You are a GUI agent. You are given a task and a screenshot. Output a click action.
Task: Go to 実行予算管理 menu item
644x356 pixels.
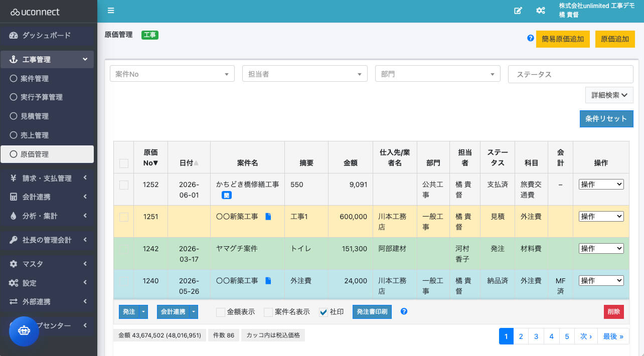[x=47, y=97]
